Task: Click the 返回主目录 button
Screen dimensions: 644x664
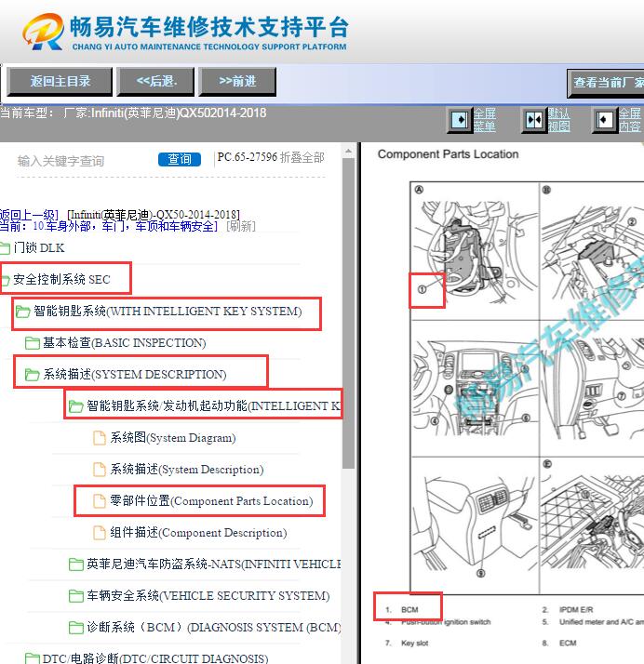Action: click(60, 81)
